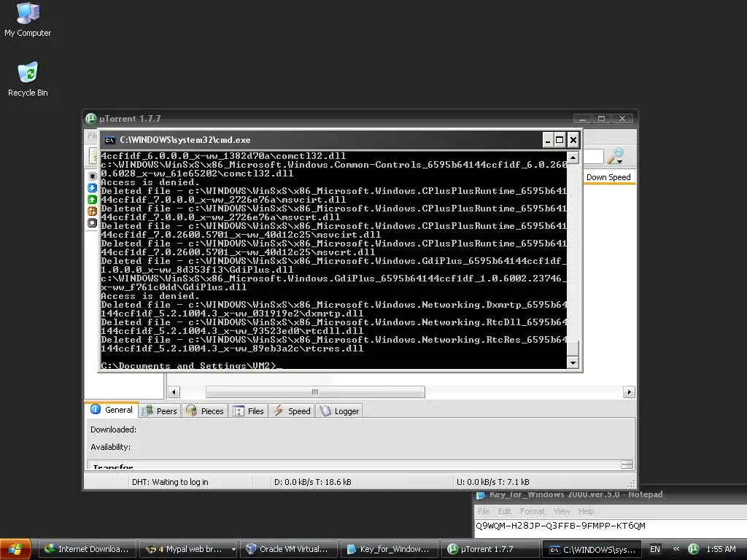Sort by the Down Speed column header
The width and height of the screenshot is (747, 560).
(608, 177)
